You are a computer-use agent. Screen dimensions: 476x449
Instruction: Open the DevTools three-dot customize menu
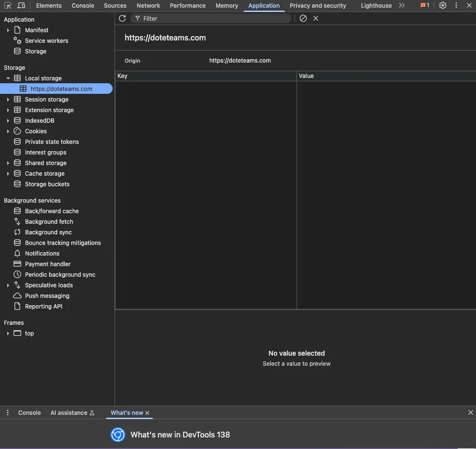456,5
